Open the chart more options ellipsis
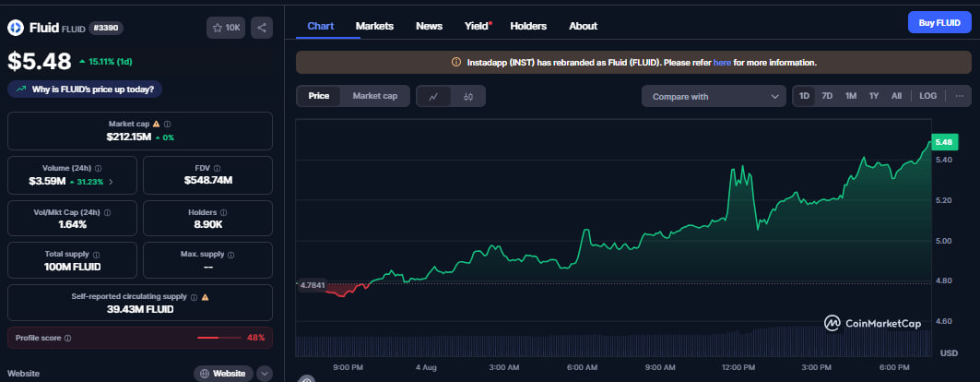 click(x=959, y=96)
